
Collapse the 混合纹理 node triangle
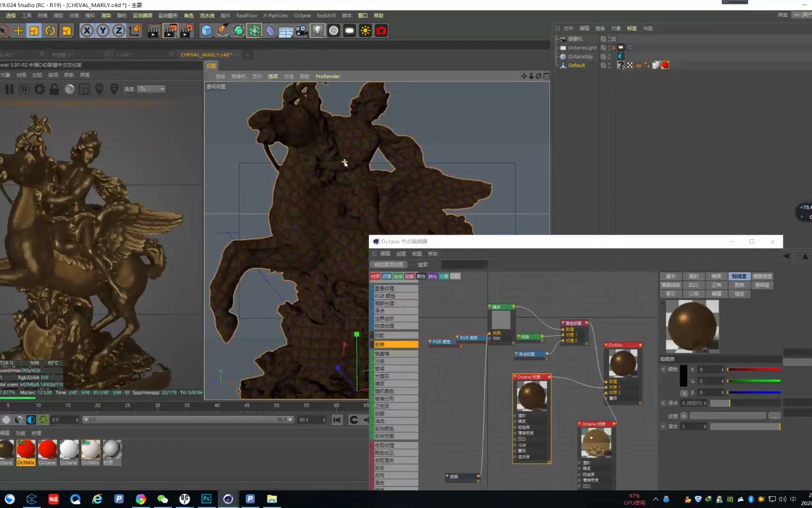click(563, 323)
